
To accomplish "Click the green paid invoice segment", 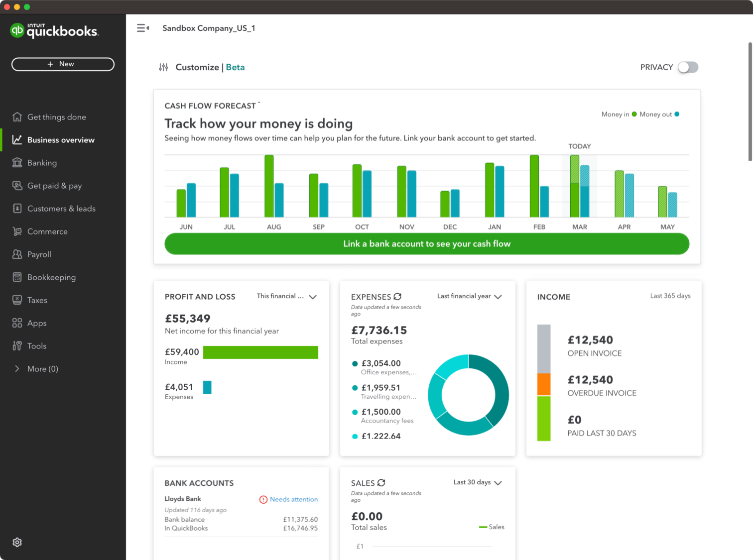I will point(544,419).
